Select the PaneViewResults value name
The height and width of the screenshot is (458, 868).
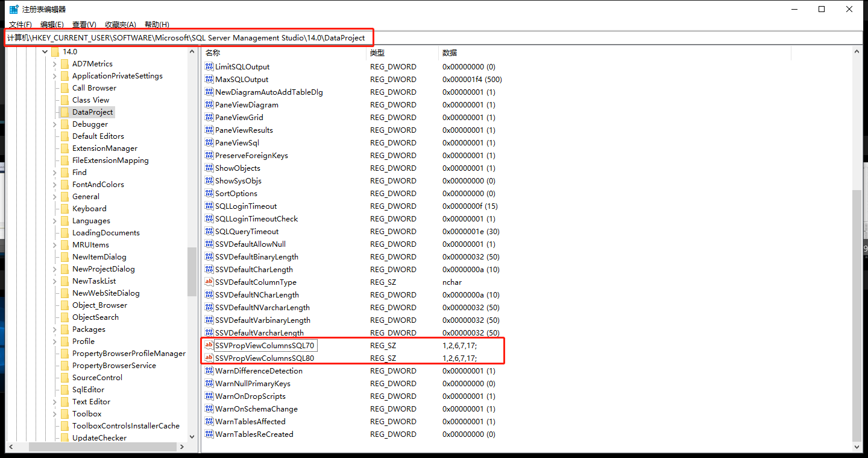(244, 130)
